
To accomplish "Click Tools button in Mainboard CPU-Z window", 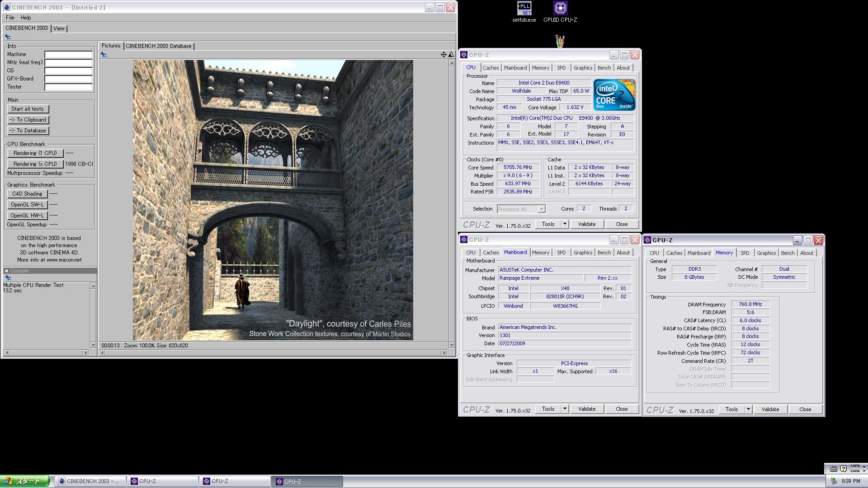I will pyautogui.click(x=548, y=409).
